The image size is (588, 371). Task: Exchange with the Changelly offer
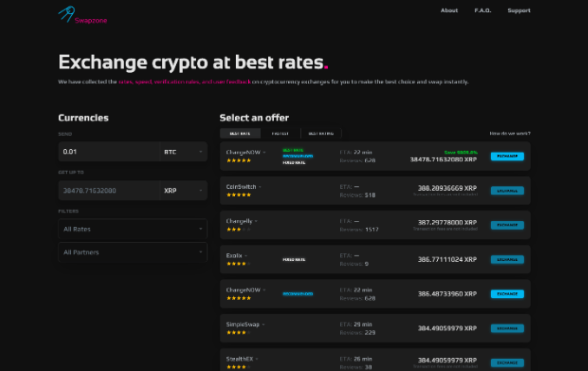tap(507, 225)
